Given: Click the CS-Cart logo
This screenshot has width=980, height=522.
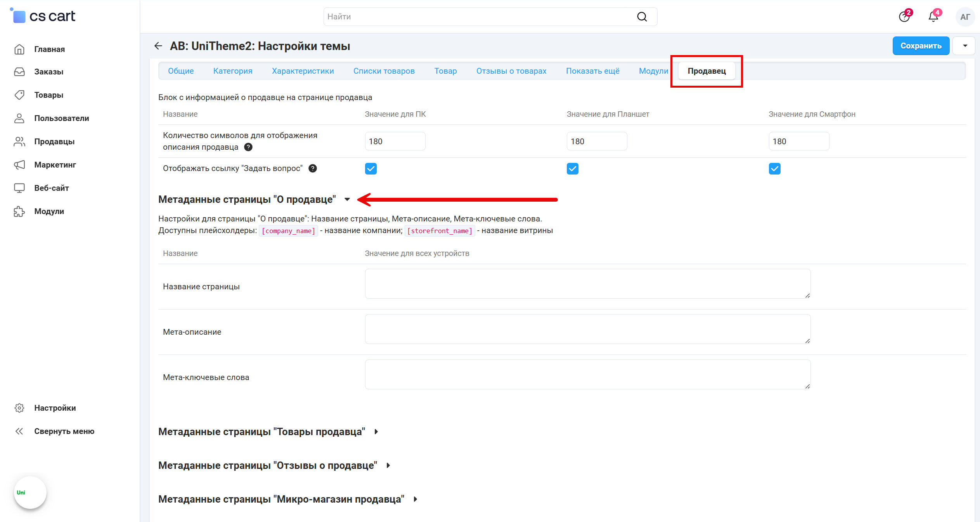Looking at the screenshot, I should pyautogui.click(x=43, y=16).
